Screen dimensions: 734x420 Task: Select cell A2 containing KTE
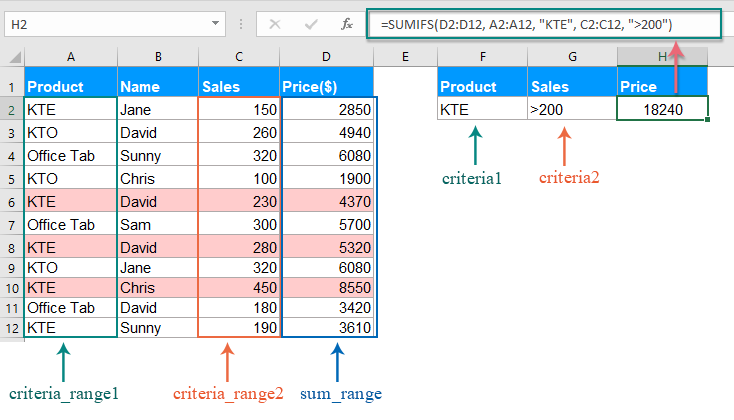[x=71, y=109]
